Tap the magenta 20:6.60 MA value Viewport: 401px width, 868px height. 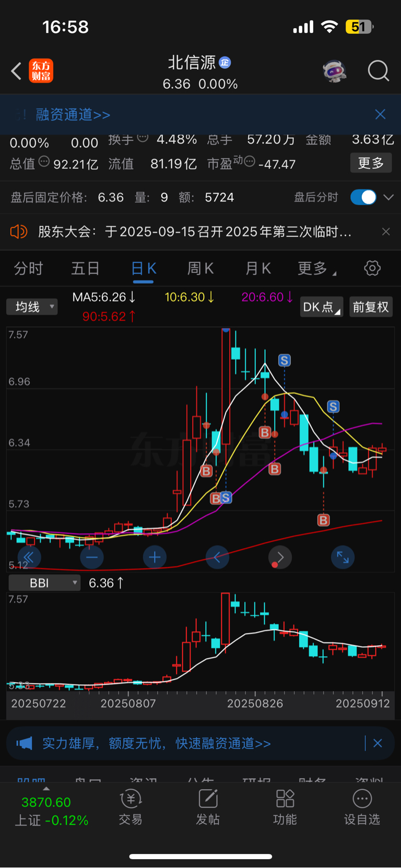pos(267,297)
